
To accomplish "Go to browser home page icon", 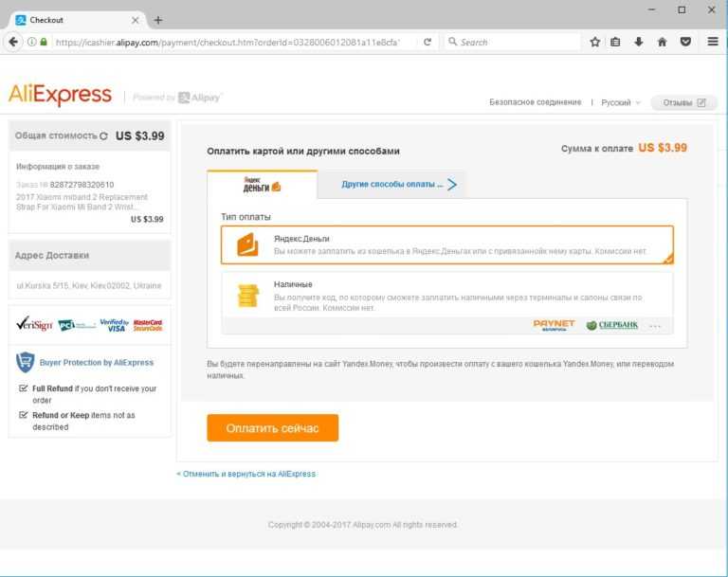I will coord(663,42).
